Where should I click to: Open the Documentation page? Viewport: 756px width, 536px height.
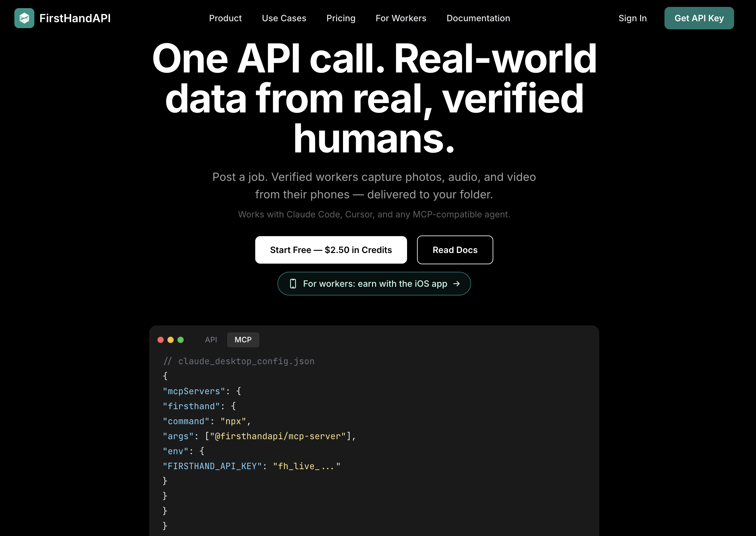point(478,18)
